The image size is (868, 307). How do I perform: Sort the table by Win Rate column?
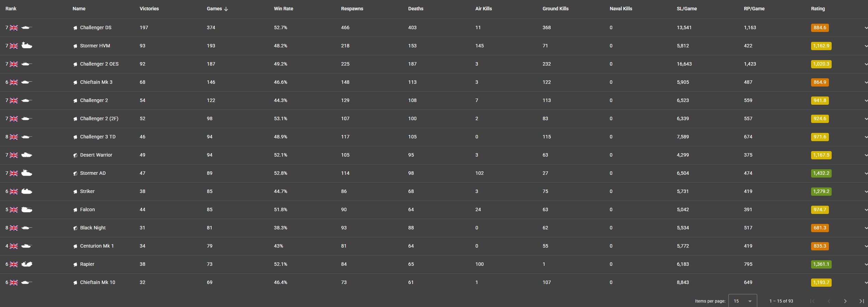point(283,9)
